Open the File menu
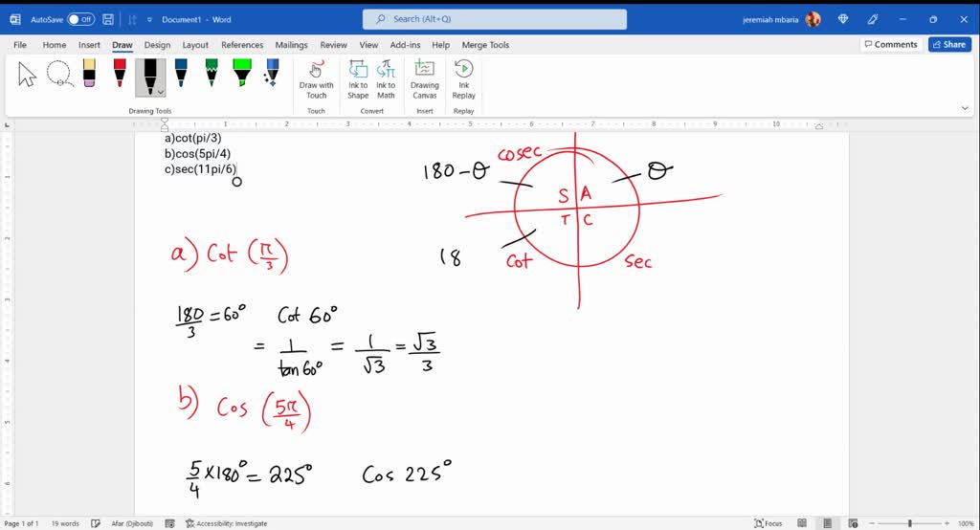This screenshot has width=980, height=530. click(x=20, y=45)
